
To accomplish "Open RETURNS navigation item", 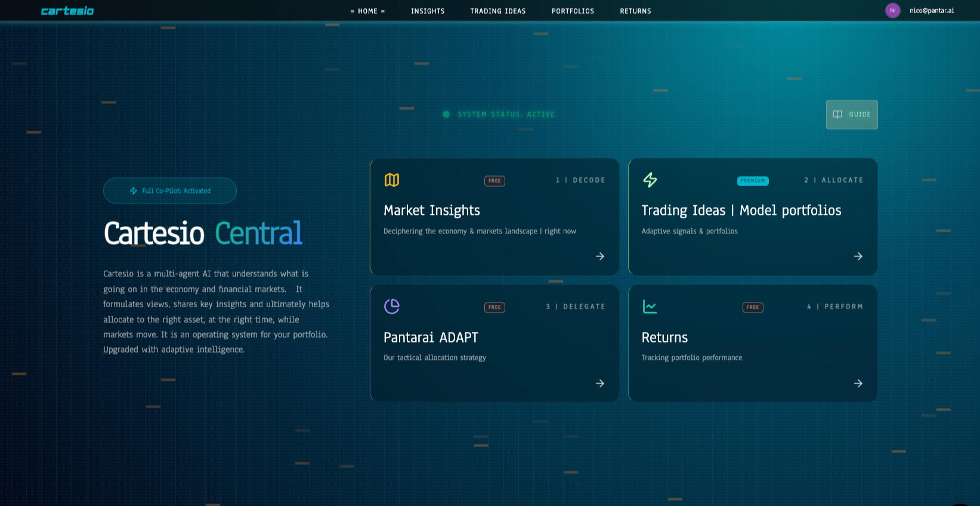I will (635, 11).
